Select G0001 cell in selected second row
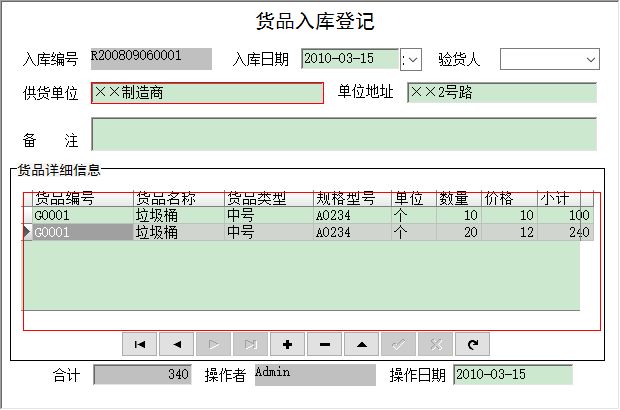 pyautogui.click(x=83, y=232)
